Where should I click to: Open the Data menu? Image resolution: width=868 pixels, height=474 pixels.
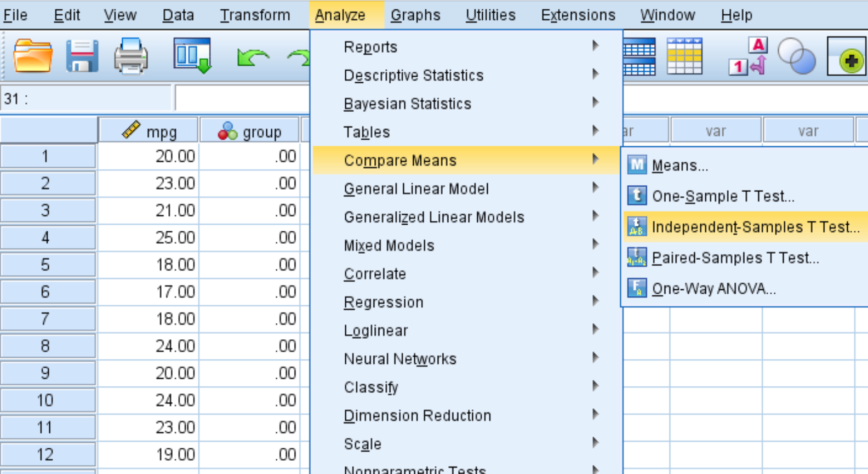pos(178,15)
